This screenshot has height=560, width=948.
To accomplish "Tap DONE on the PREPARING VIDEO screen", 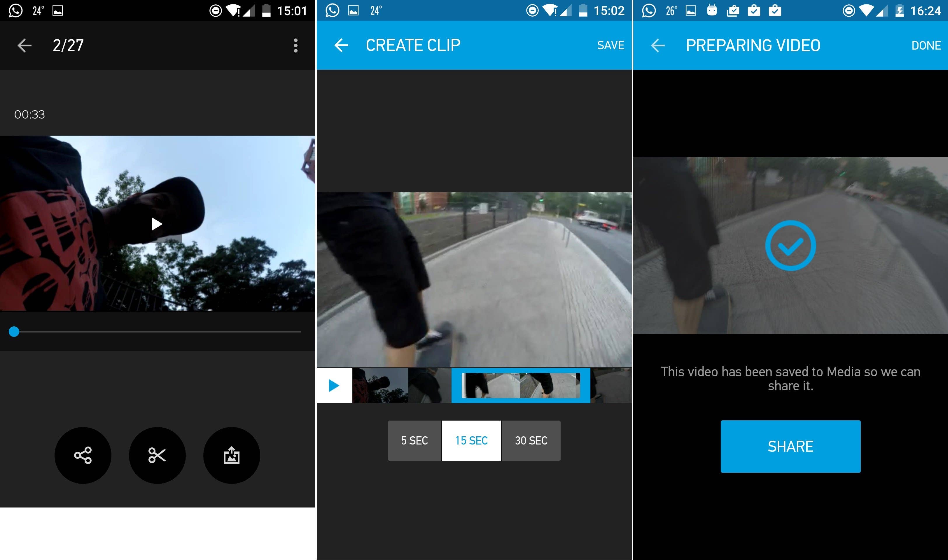I will click(x=926, y=45).
